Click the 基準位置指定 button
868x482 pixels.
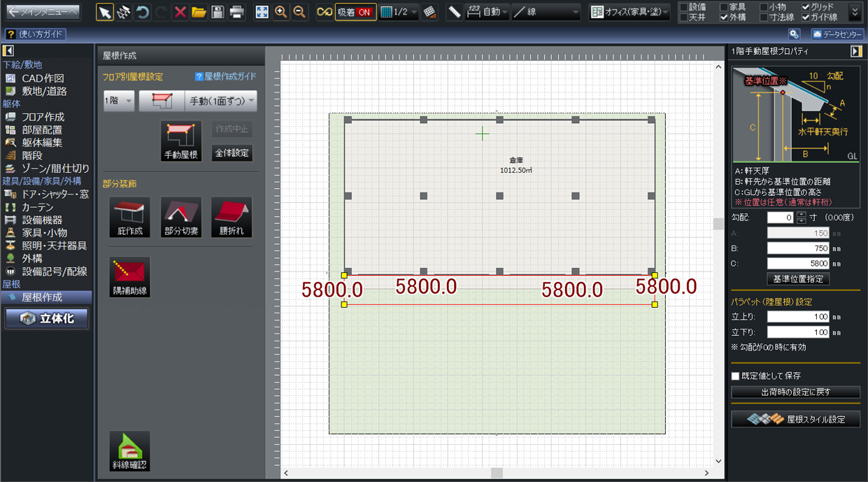tap(798, 278)
